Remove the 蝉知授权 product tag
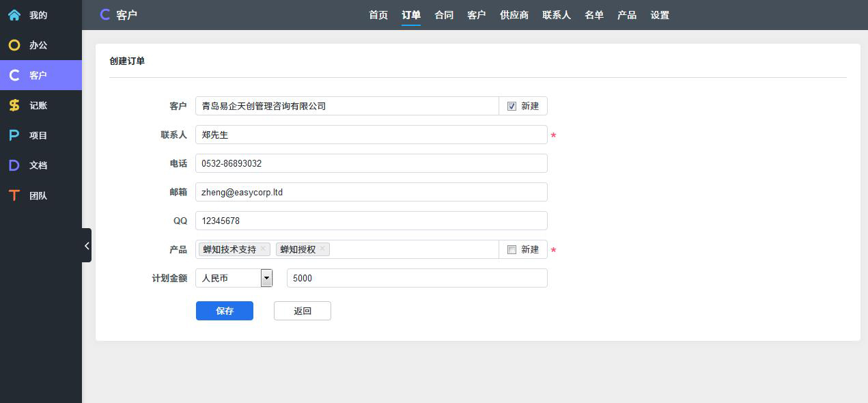Screen dimensions: 868x403 pos(322,249)
